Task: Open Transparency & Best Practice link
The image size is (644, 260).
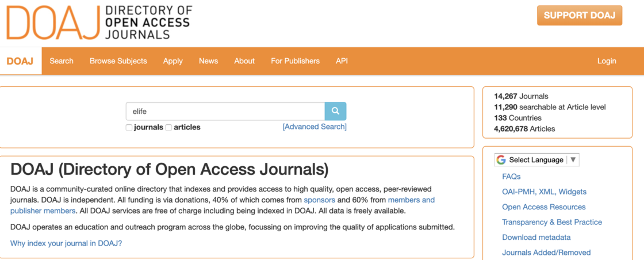Action: [552, 222]
